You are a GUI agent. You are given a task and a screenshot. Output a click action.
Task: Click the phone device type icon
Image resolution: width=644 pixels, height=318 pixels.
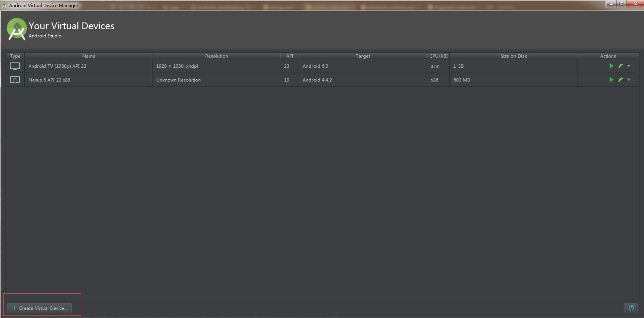15,80
